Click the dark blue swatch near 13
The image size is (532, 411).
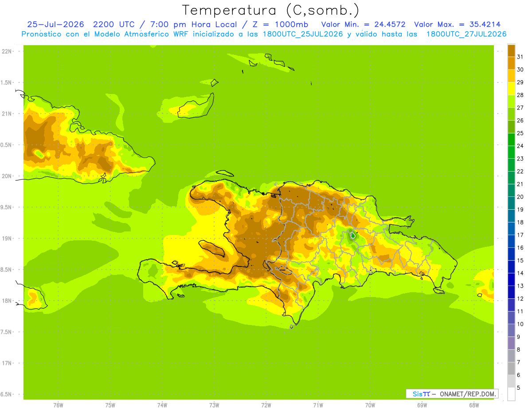pos(511,279)
